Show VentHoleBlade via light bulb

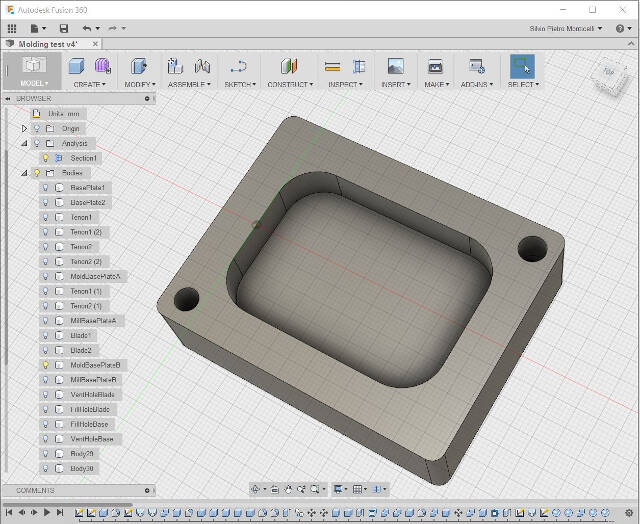pos(46,394)
